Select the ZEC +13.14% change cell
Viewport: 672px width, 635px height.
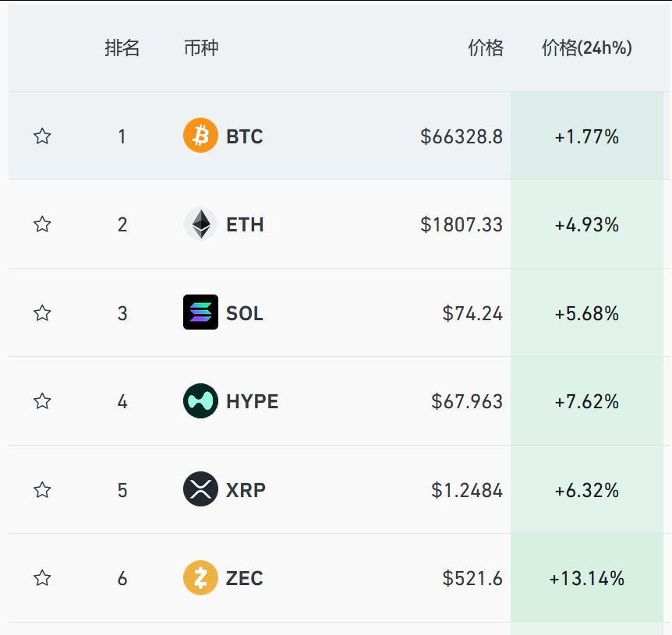point(587,578)
